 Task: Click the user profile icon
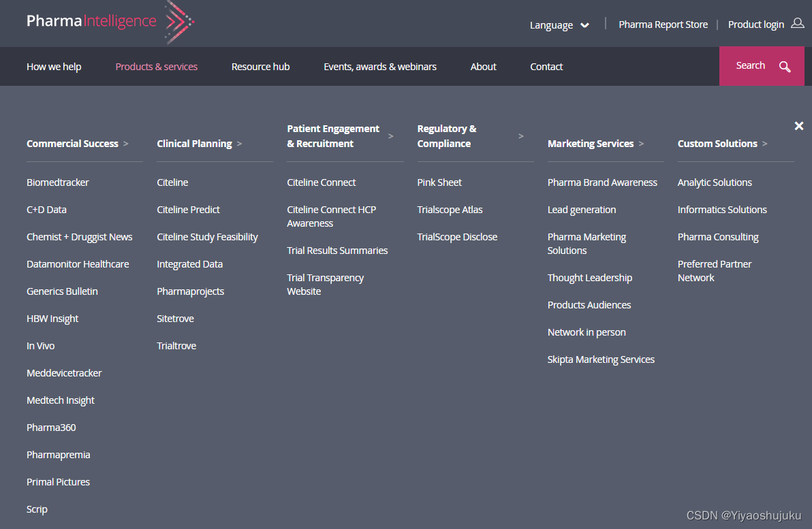798,23
